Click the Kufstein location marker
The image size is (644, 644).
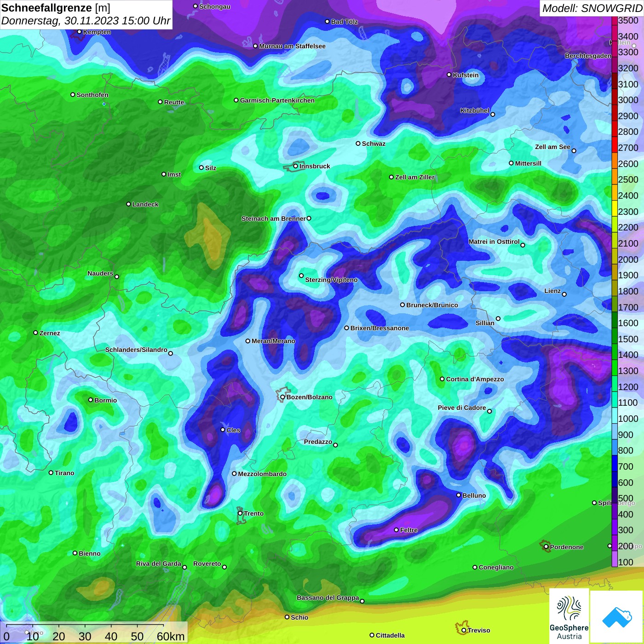pyautogui.click(x=449, y=75)
